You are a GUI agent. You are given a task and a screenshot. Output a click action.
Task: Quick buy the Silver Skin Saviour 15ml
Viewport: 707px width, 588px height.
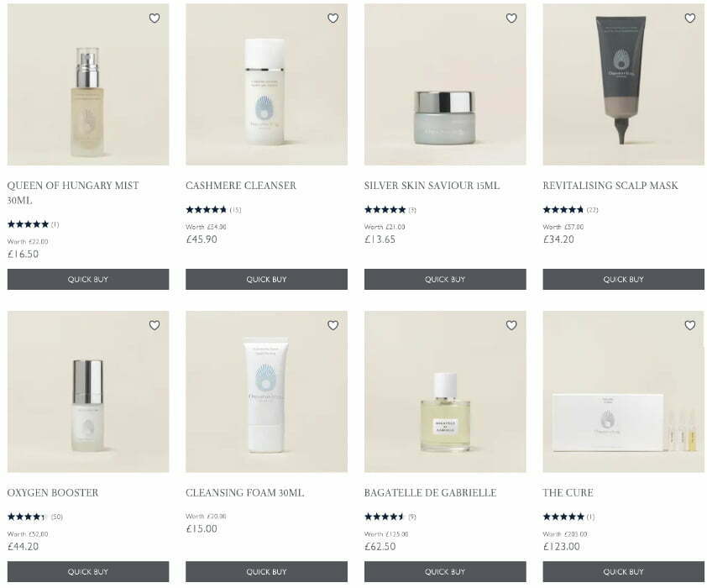[445, 279]
